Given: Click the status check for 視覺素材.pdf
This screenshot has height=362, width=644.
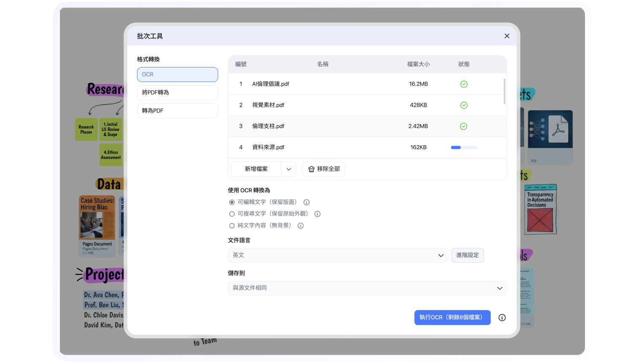Looking at the screenshot, I should [464, 105].
